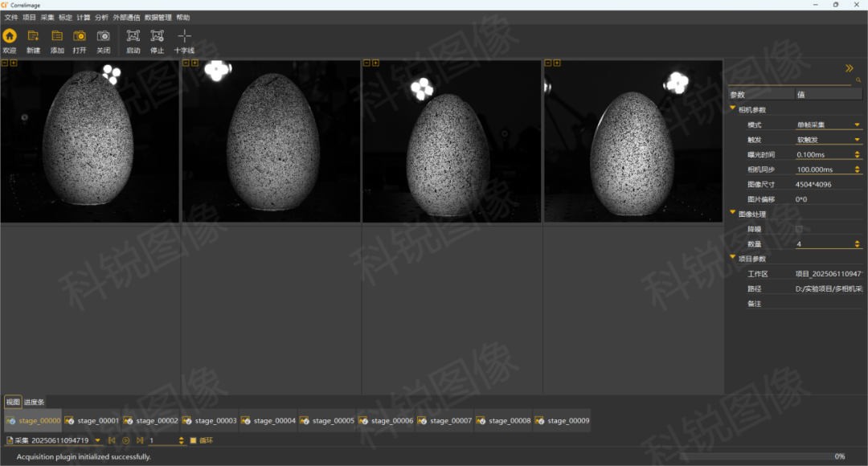Screen dimensions: 868x466
Task: Open the 标定 calibration menu
Action: (65, 17)
